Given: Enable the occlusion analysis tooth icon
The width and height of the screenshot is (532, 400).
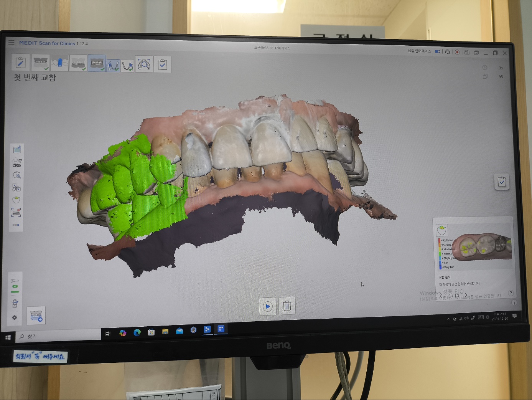Looking at the screenshot, I should click(16, 200).
